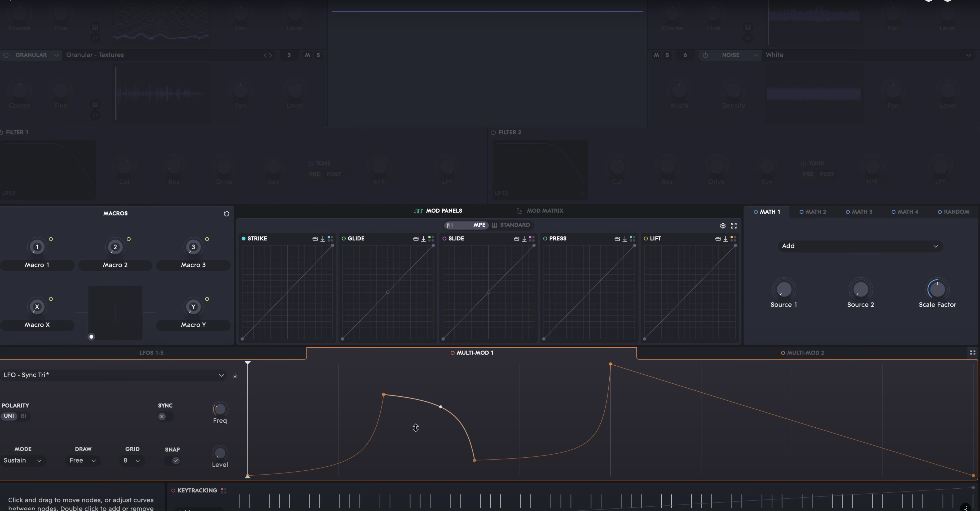This screenshot has width=980, height=511.
Task: Toggle the Granular oscillator power button
Action: tap(6, 55)
